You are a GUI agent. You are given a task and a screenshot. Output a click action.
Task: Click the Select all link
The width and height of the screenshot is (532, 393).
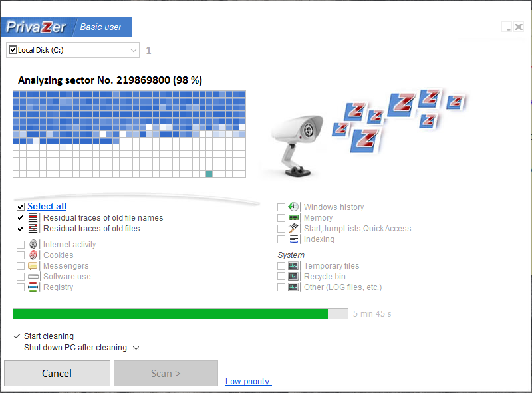pos(47,206)
